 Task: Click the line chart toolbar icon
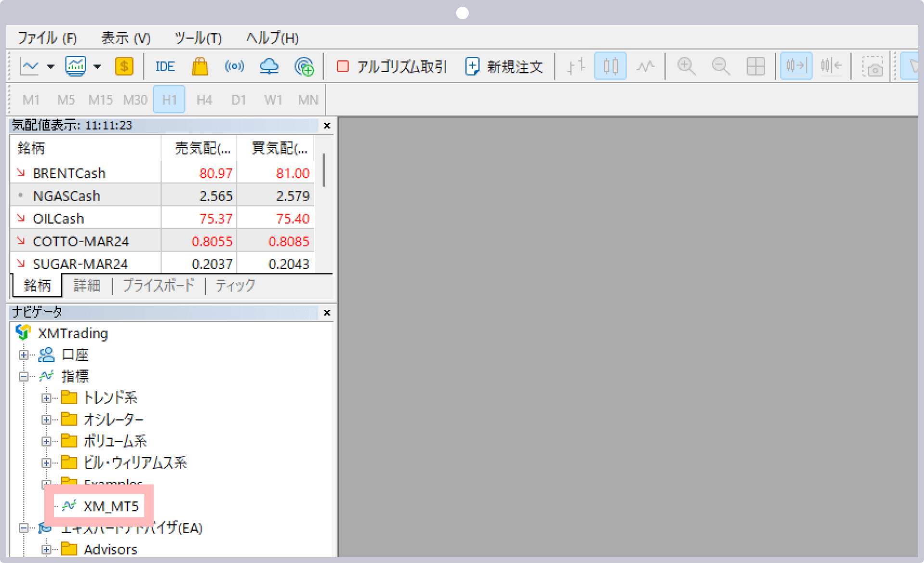coord(29,66)
